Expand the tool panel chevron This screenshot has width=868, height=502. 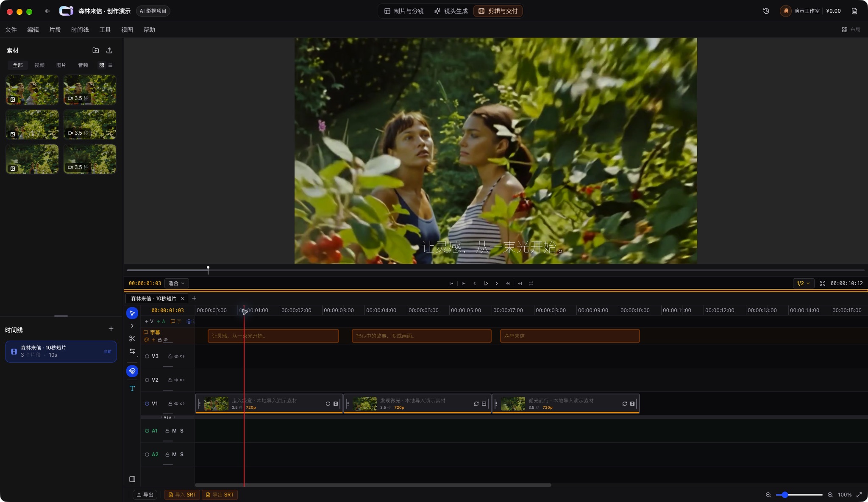(x=132, y=326)
